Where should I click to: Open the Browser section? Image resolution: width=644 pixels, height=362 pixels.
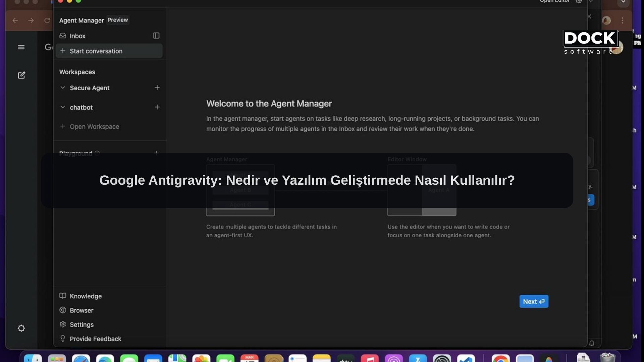coord(82,310)
